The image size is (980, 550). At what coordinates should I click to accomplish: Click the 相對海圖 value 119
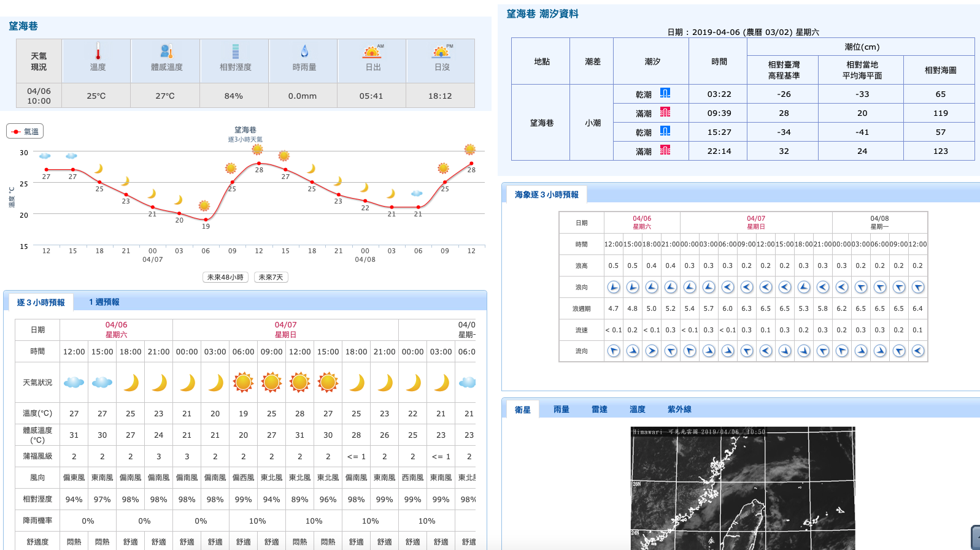tap(940, 113)
